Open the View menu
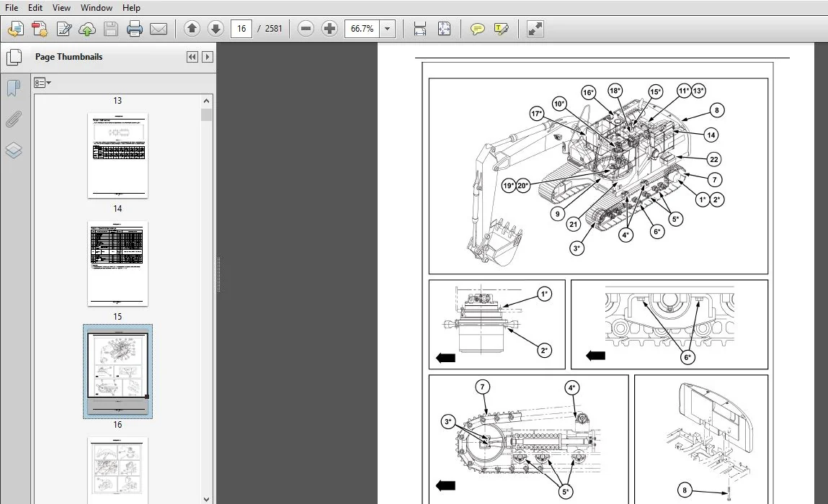This screenshot has width=828, height=504. [61, 8]
